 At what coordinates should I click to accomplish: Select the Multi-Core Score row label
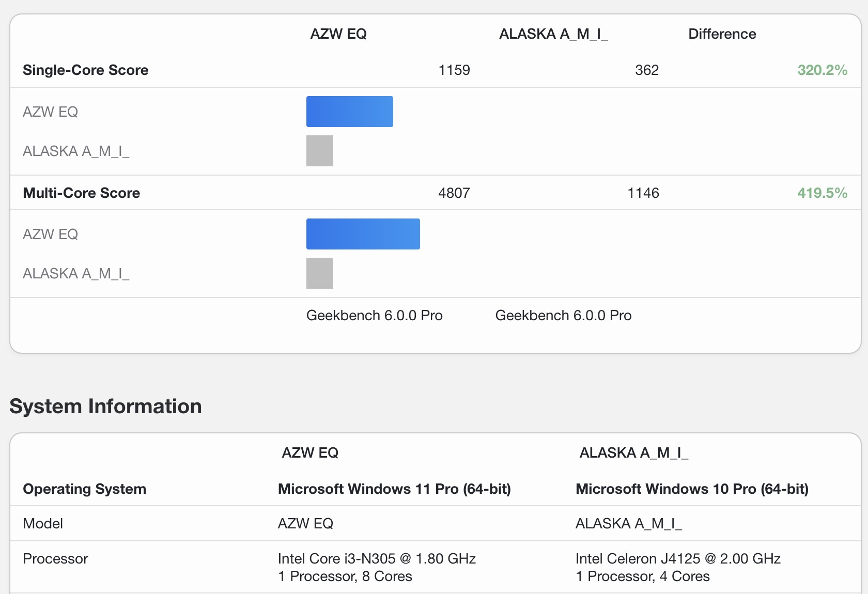[x=82, y=193]
